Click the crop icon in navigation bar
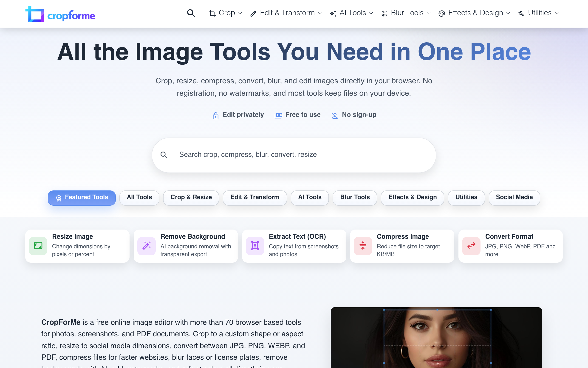Image resolution: width=588 pixels, height=368 pixels. 212,14
